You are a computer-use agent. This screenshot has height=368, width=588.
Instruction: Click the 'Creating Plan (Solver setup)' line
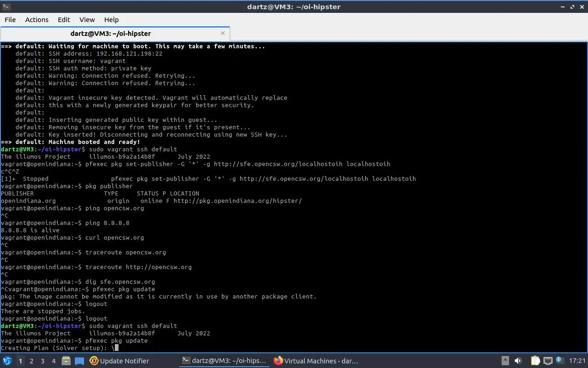point(59,348)
